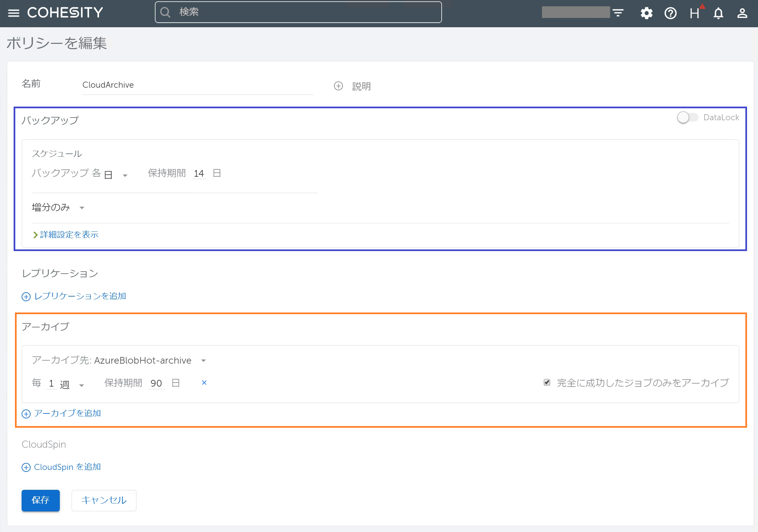Click the plus icon for アーカイブを追加
This screenshot has height=532, width=758.
click(x=26, y=414)
